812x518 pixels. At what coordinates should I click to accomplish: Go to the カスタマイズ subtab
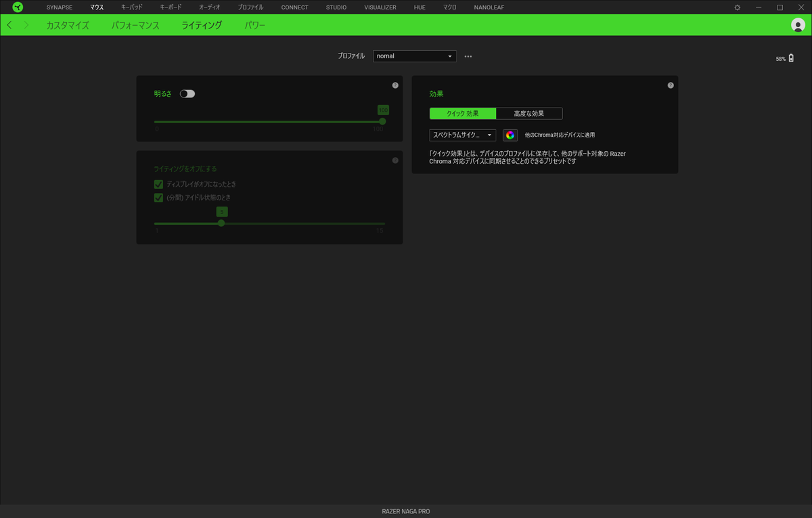(x=68, y=25)
